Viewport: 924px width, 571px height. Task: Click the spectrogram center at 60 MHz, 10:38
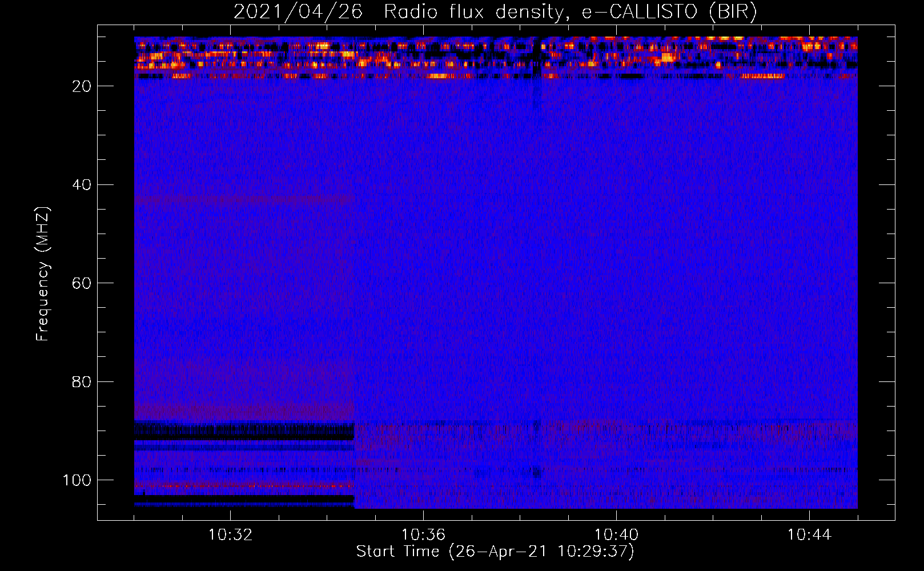520,283
